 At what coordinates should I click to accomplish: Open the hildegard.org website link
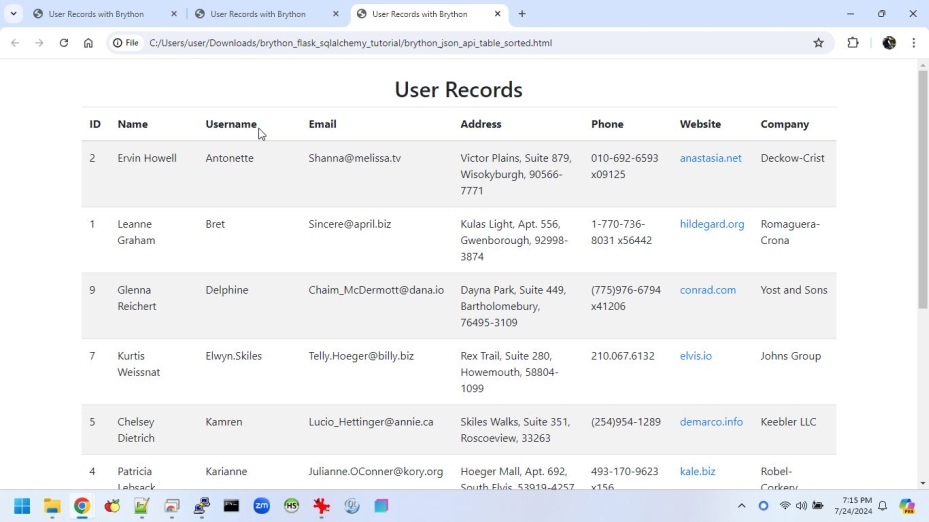point(711,224)
